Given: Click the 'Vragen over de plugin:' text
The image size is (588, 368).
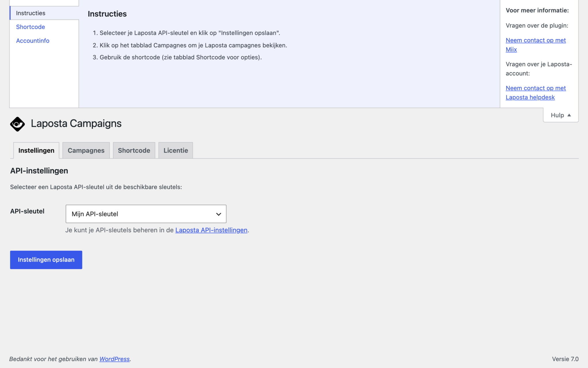Looking at the screenshot, I should 537,26.
